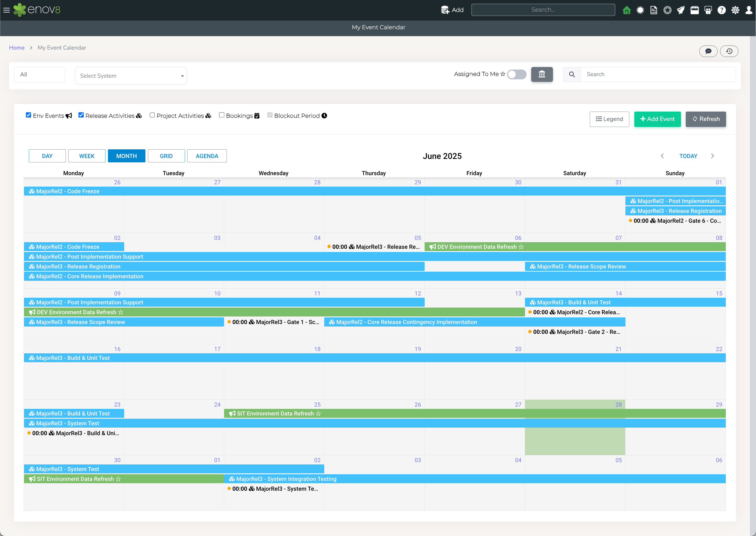The height and width of the screenshot is (536, 756).
Task: Click the green Add Event button
Action: [x=657, y=119]
